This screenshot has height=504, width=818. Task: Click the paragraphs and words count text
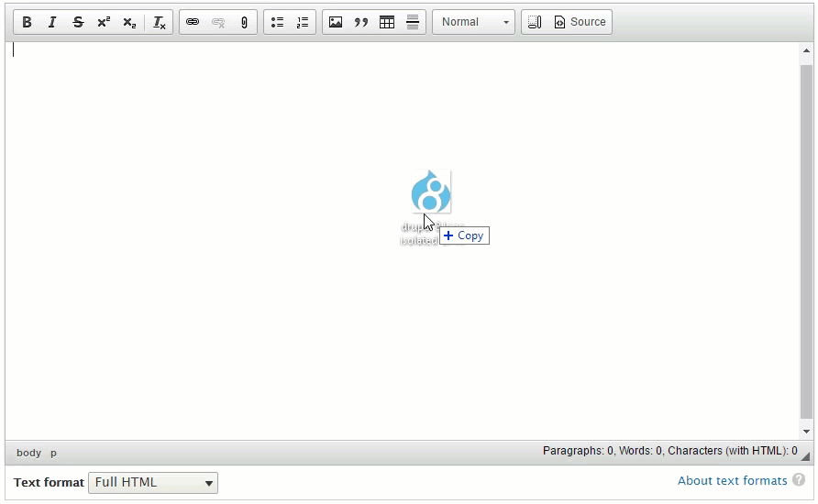[x=669, y=451]
